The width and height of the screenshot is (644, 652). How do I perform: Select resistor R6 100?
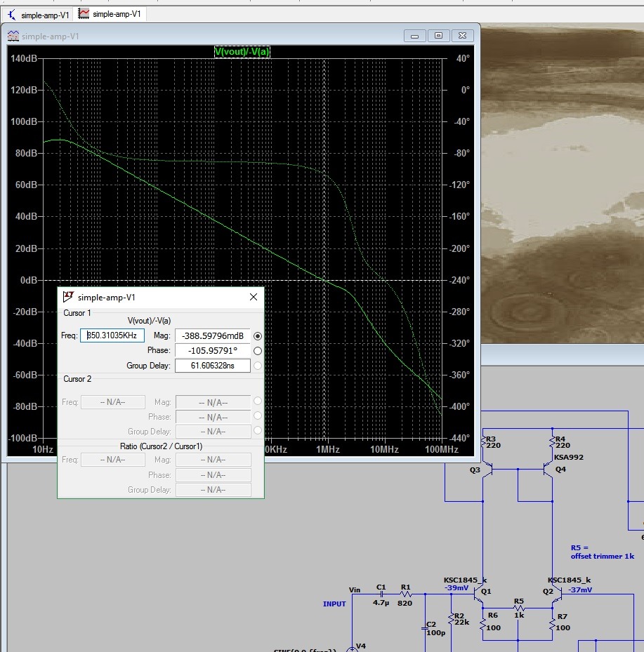483,624
